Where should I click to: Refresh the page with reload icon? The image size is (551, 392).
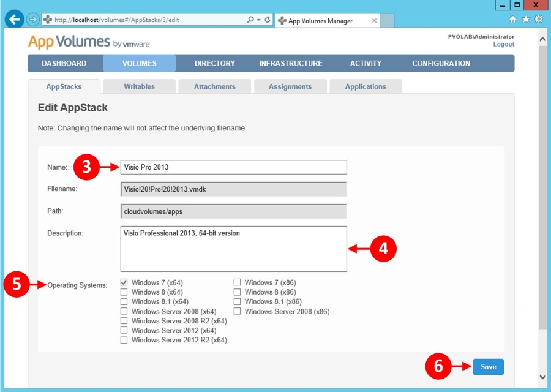tap(268, 20)
